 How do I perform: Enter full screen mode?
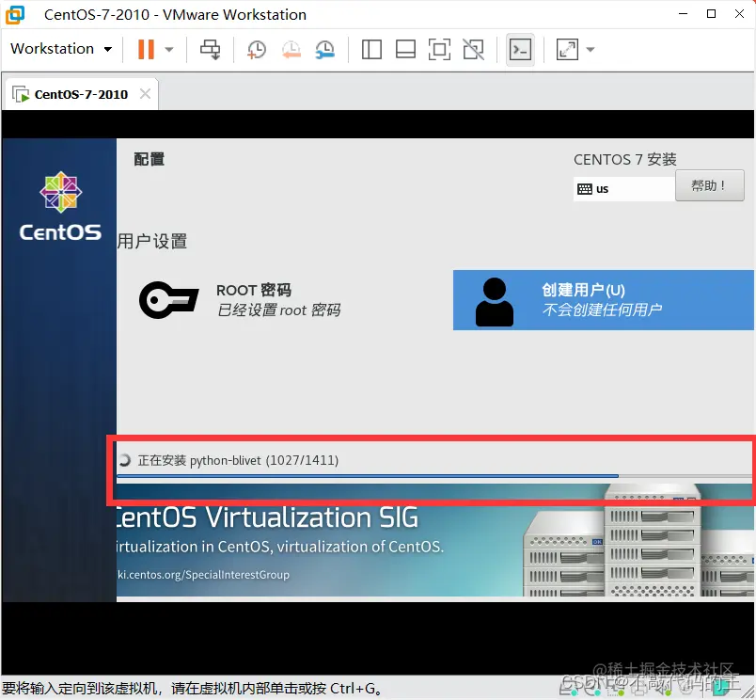[440, 49]
